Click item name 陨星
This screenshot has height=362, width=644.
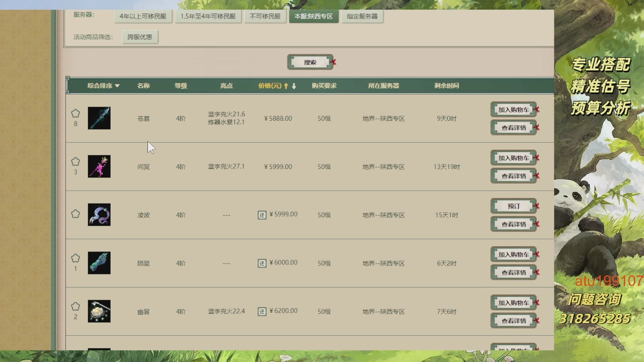tap(143, 263)
